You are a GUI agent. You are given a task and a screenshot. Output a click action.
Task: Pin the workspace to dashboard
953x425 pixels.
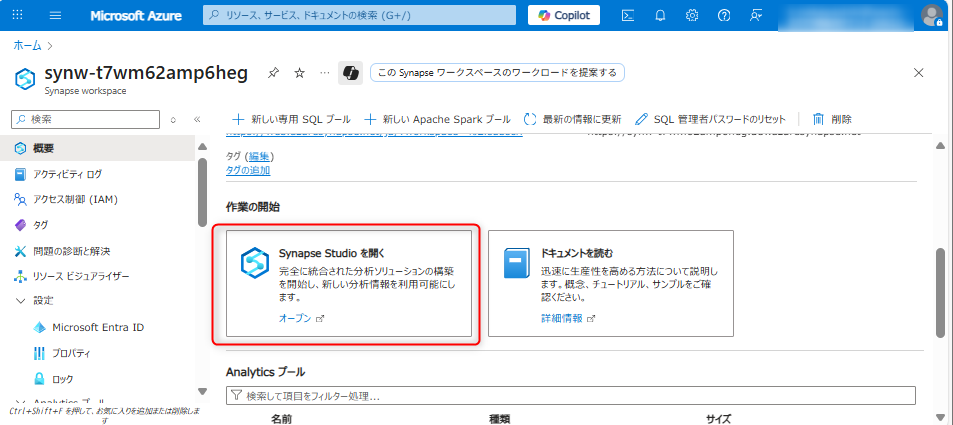pyautogui.click(x=274, y=74)
